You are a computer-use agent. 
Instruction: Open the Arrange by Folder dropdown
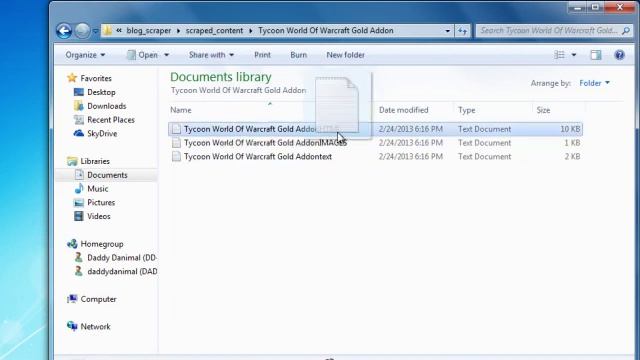(594, 83)
